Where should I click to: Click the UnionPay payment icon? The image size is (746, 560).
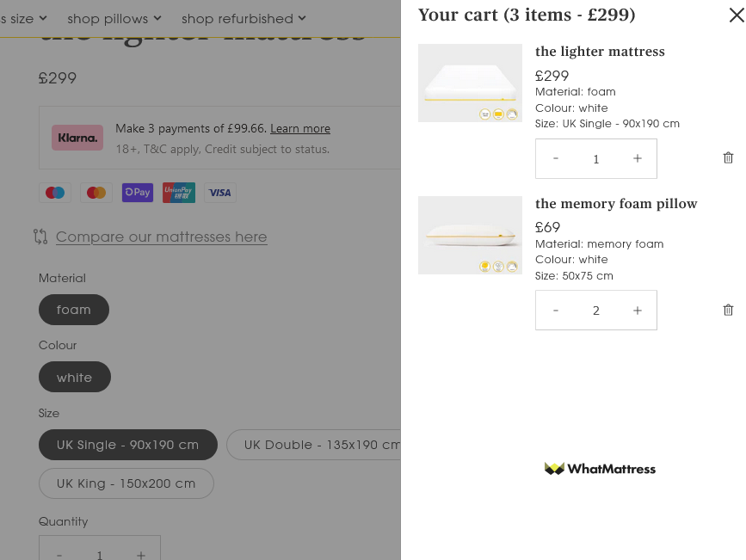(179, 193)
